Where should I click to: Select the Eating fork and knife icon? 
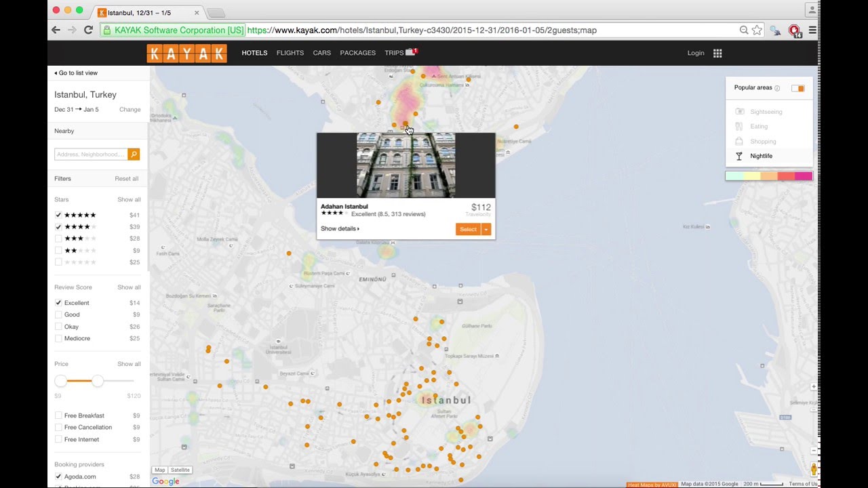(x=739, y=126)
